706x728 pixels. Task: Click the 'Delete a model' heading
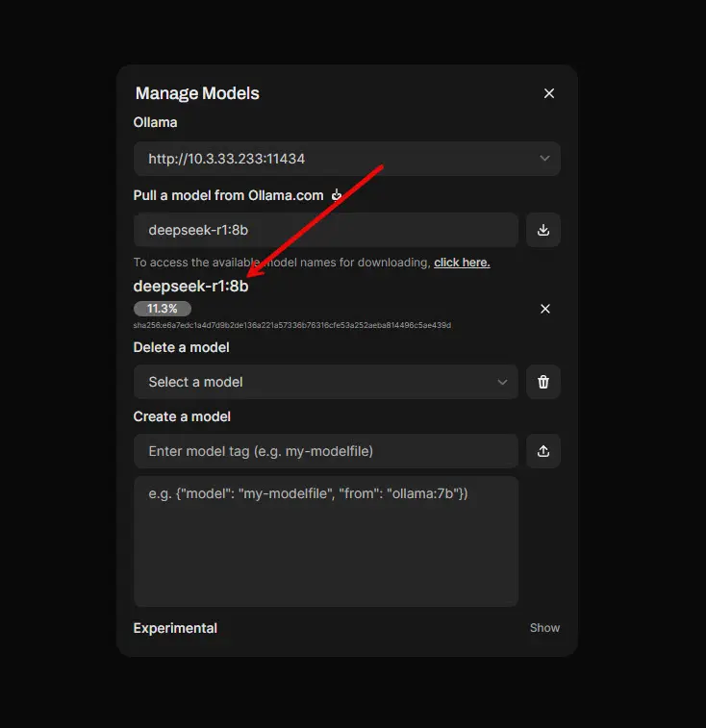pos(181,347)
